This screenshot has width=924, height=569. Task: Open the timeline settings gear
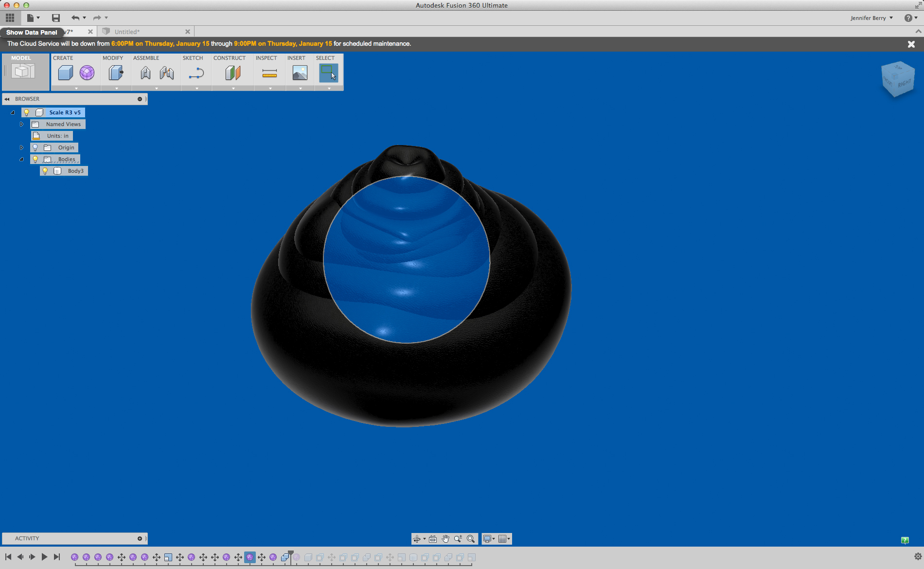point(918,556)
